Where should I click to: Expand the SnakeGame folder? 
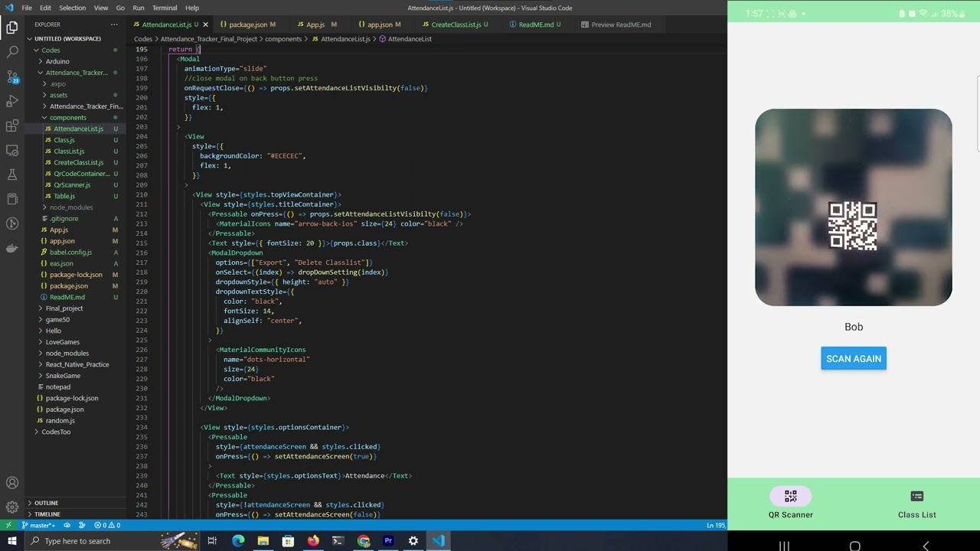pyautogui.click(x=63, y=376)
